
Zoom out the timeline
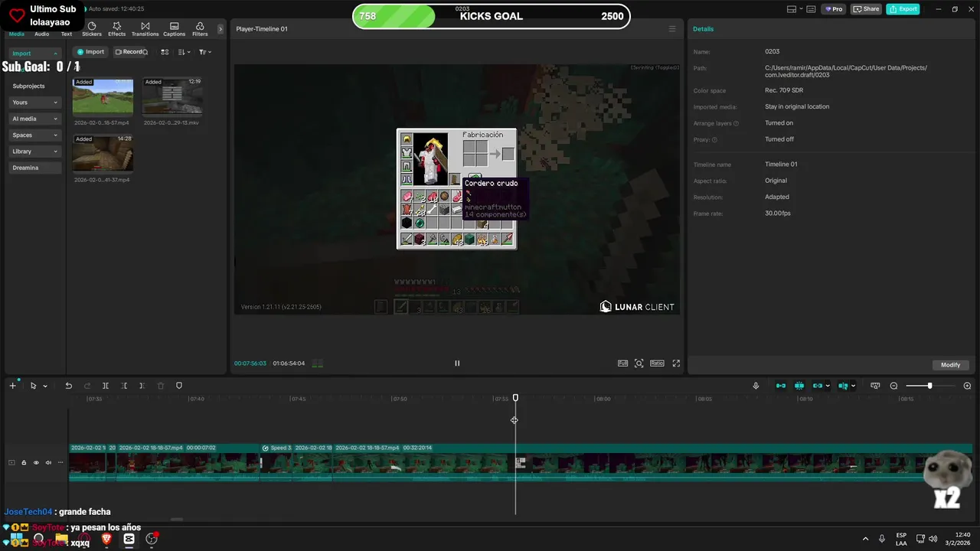pos(893,386)
